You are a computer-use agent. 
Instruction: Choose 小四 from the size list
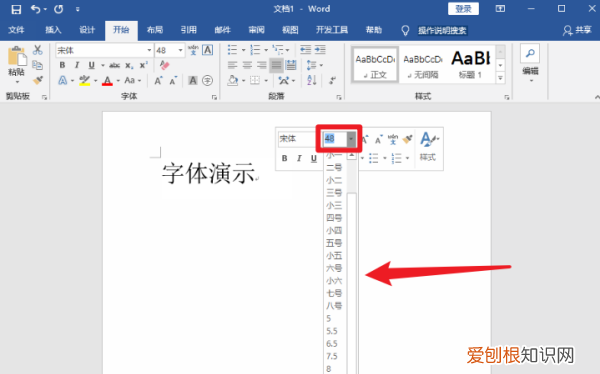click(x=334, y=230)
